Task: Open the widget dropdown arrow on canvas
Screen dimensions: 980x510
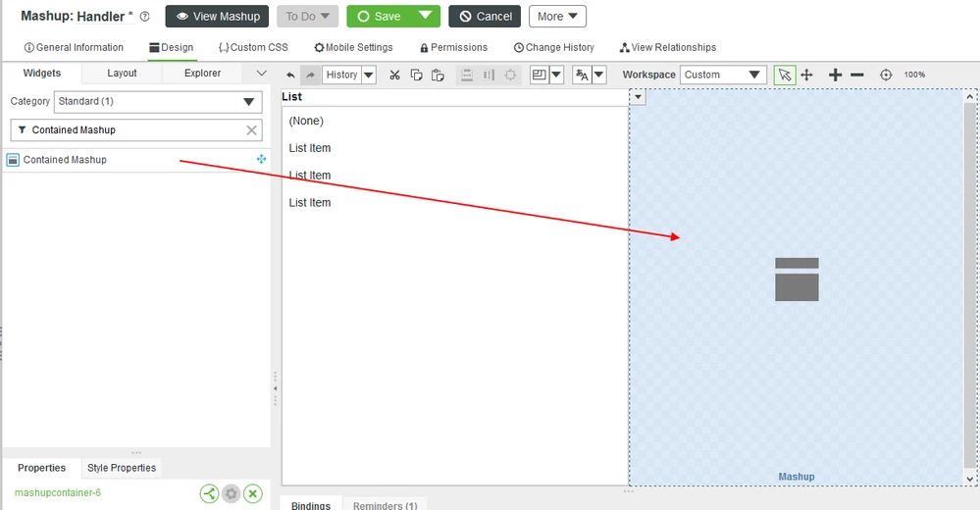Action: [638, 97]
